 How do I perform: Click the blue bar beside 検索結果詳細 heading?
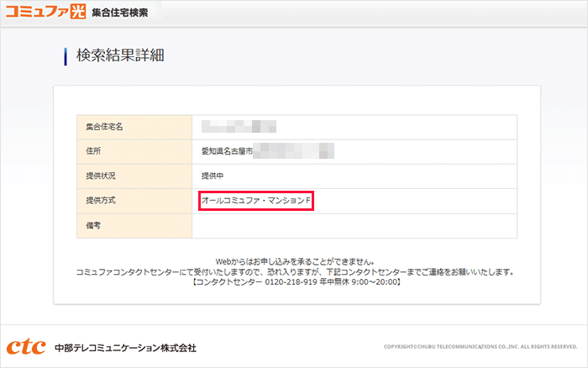tap(66, 57)
